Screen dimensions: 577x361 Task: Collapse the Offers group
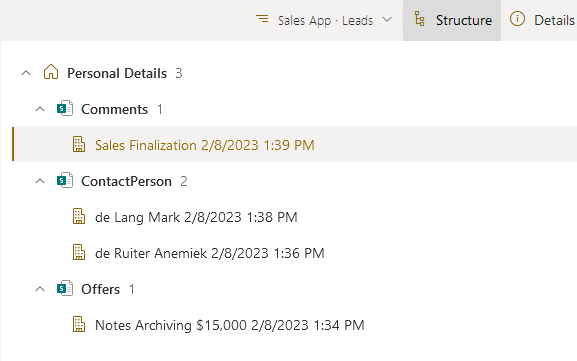click(x=40, y=289)
